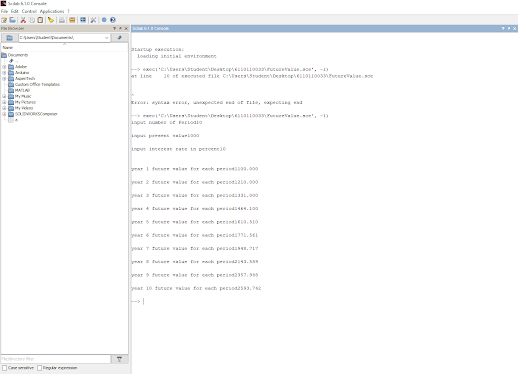Undock the Scilab Console panel
The image size is (518, 374).
pos(509,29)
